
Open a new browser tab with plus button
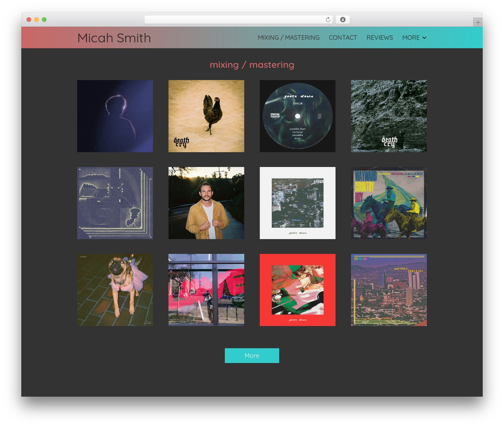[478, 22]
